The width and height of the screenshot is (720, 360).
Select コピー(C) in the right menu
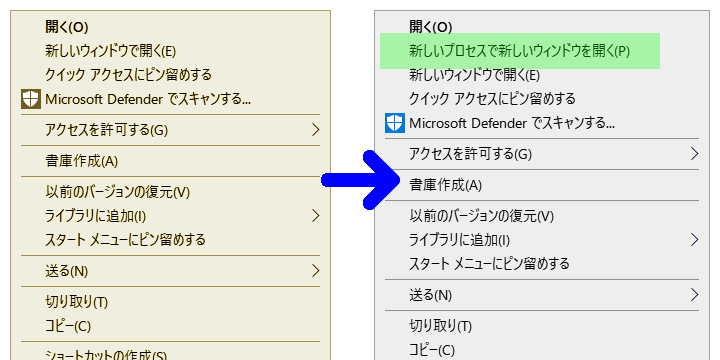[432, 350]
